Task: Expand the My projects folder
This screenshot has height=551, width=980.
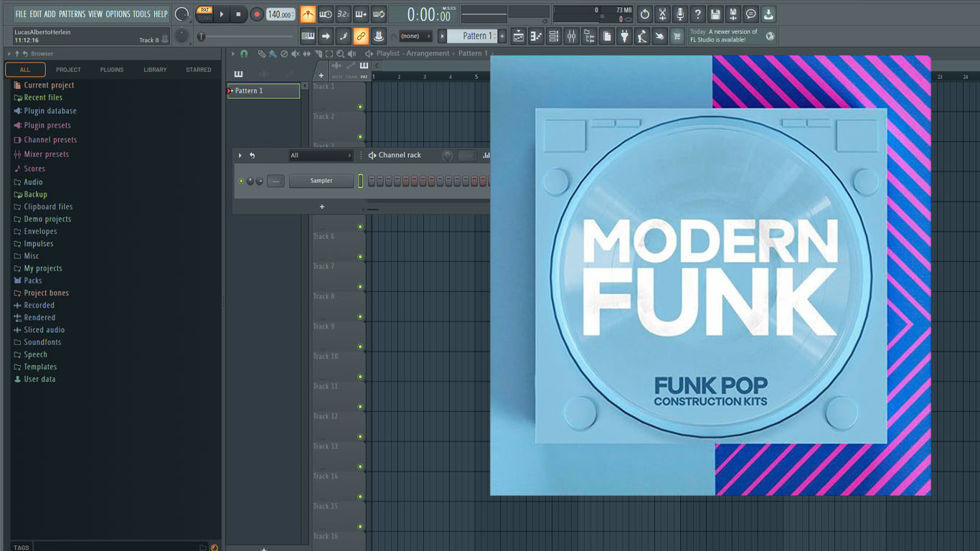Action: tap(38, 268)
